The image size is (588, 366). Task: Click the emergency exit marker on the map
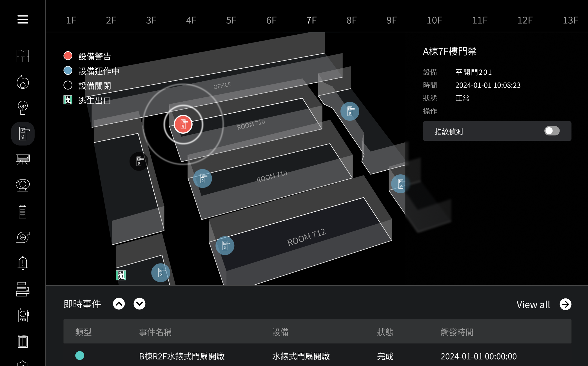(x=121, y=275)
